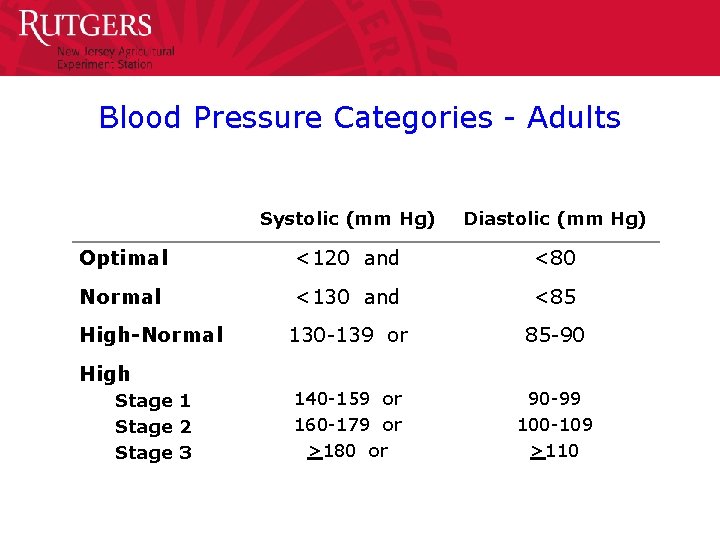
Task: Select the Stage 2 label
Action: point(153,427)
